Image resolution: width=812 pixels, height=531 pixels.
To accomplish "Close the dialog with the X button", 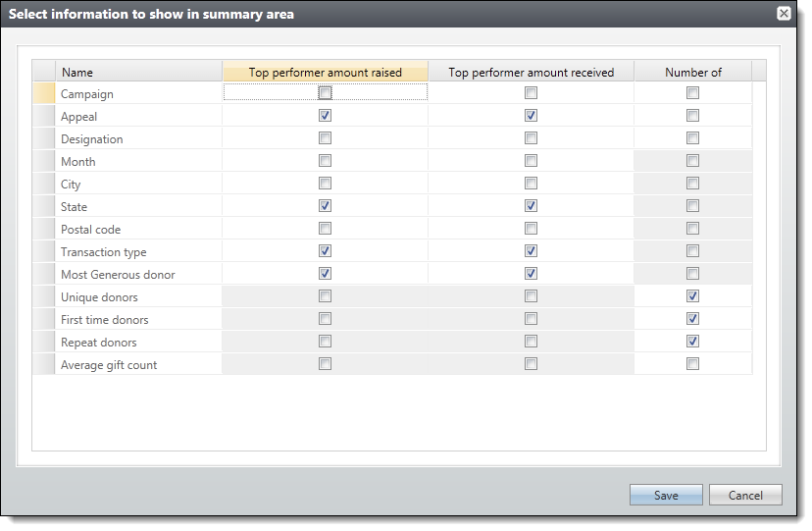I will (x=784, y=14).
